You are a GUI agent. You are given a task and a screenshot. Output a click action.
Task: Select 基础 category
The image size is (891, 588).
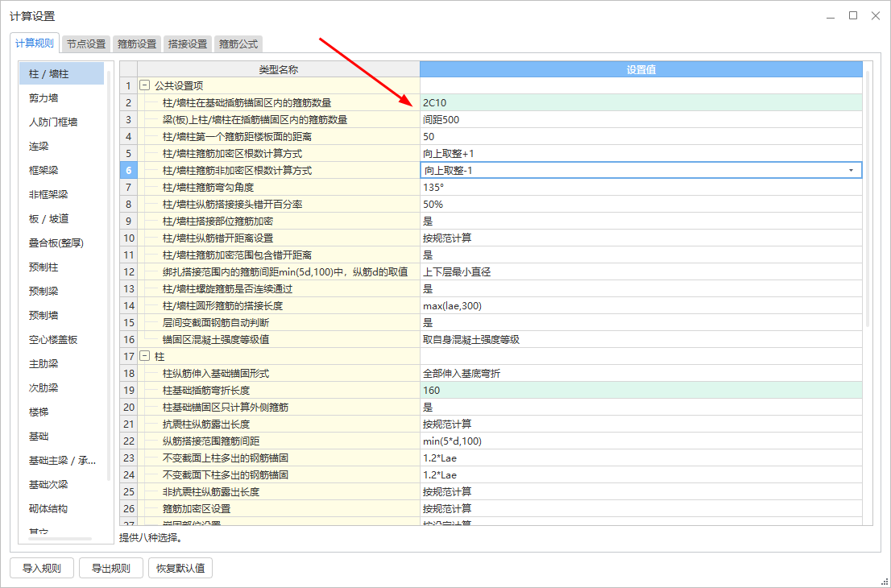click(x=61, y=437)
